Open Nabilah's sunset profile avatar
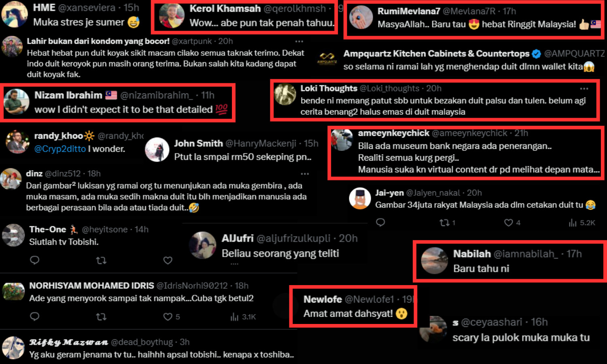The height and width of the screenshot is (364, 607). coord(434,260)
